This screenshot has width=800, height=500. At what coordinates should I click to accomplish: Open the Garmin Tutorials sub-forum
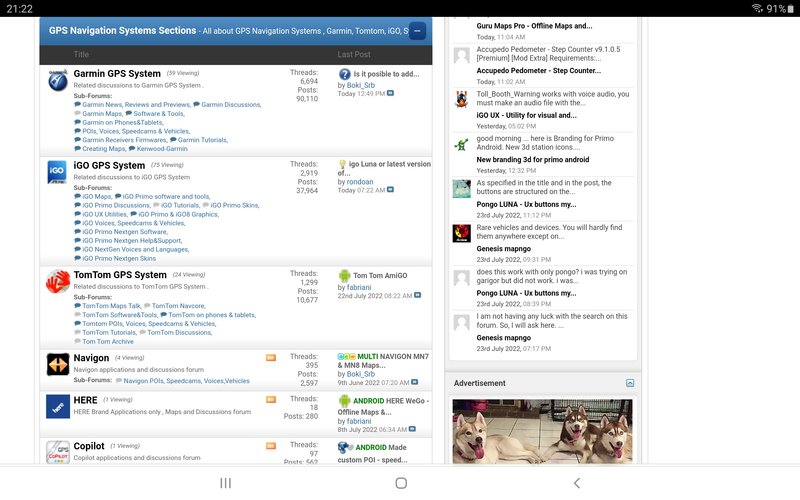point(202,140)
